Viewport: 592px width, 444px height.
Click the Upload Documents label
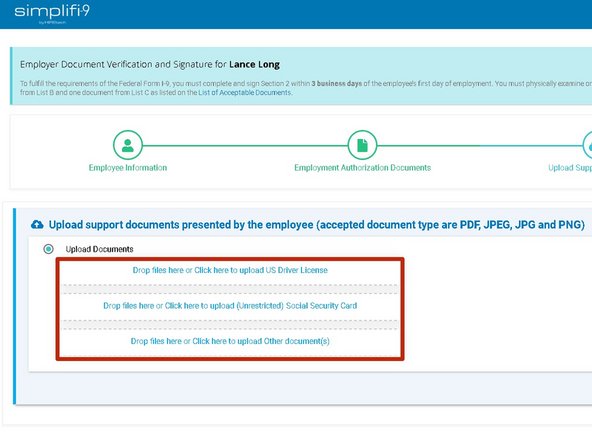(99, 249)
